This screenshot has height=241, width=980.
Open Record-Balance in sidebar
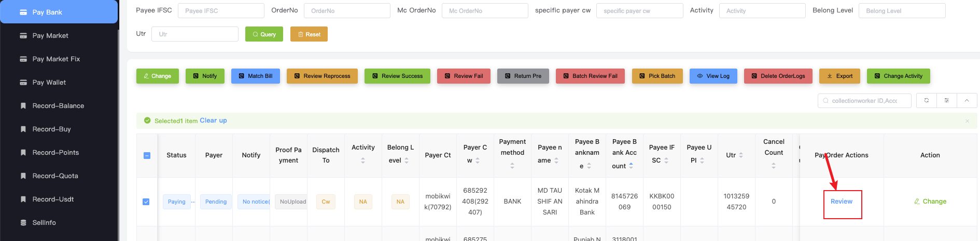[x=58, y=106]
